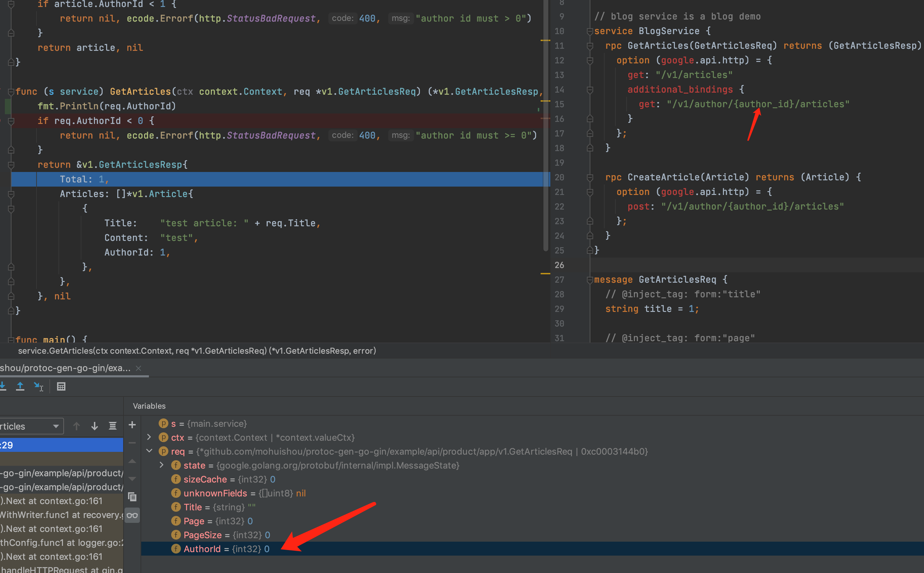Select next frame down arrow
The height and width of the screenshot is (573, 924).
(x=95, y=426)
